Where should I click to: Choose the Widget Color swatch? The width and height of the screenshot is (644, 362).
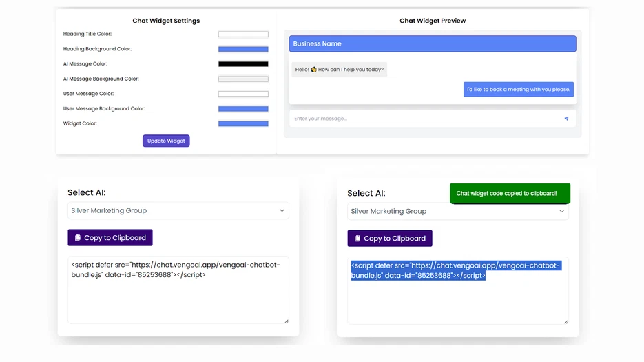coord(243,124)
